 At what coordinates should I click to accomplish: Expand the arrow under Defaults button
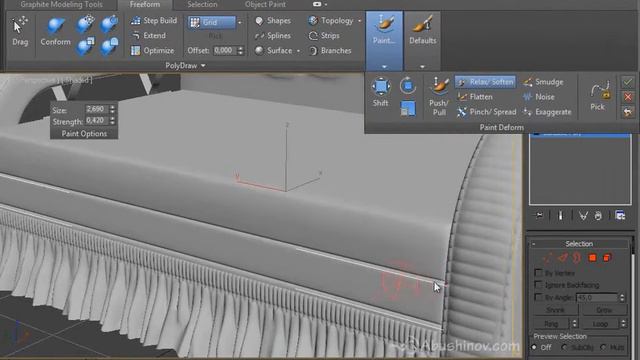(x=422, y=67)
